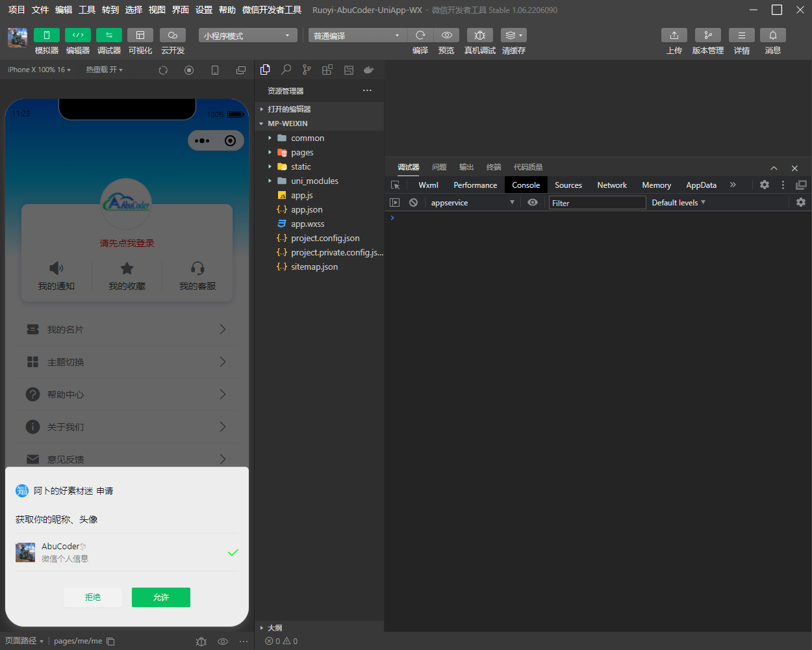The image size is (812, 650).
Task: Toggle the 模拟器 simulator panel
Action: (47, 35)
